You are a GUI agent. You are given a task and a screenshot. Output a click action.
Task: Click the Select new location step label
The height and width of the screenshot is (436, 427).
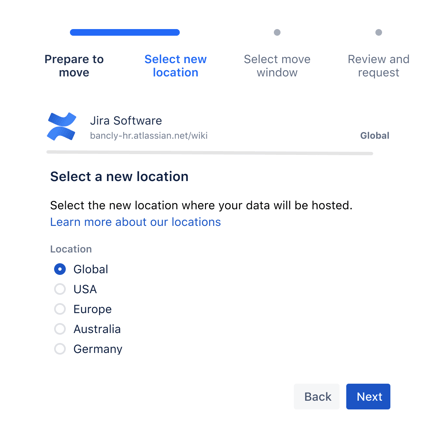pyautogui.click(x=175, y=66)
